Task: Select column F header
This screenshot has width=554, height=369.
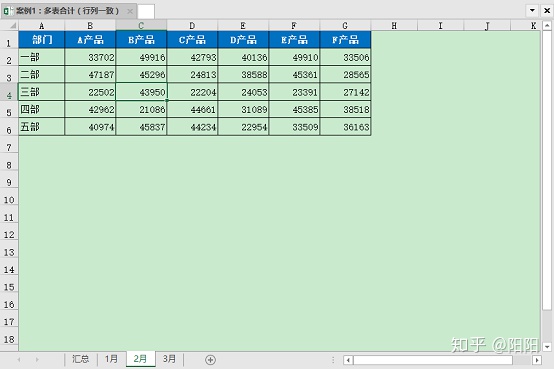Action: pyautogui.click(x=294, y=26)
